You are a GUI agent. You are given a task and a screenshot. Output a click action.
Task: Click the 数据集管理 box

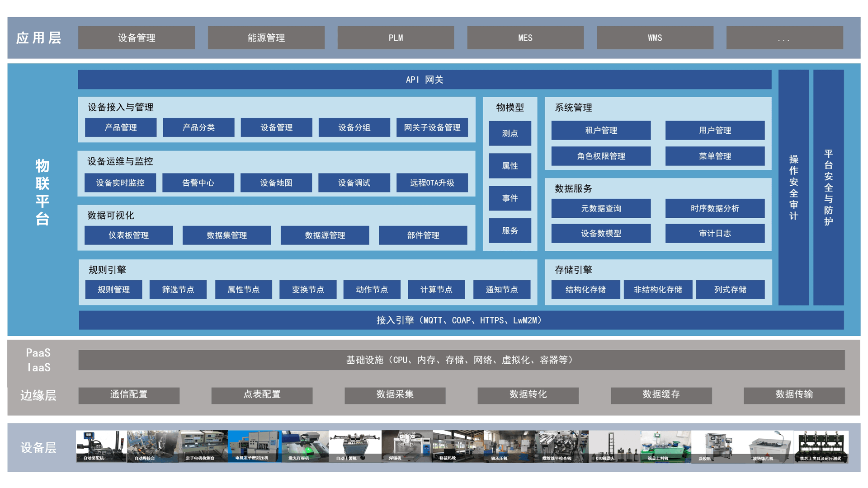tap(226, 235)
